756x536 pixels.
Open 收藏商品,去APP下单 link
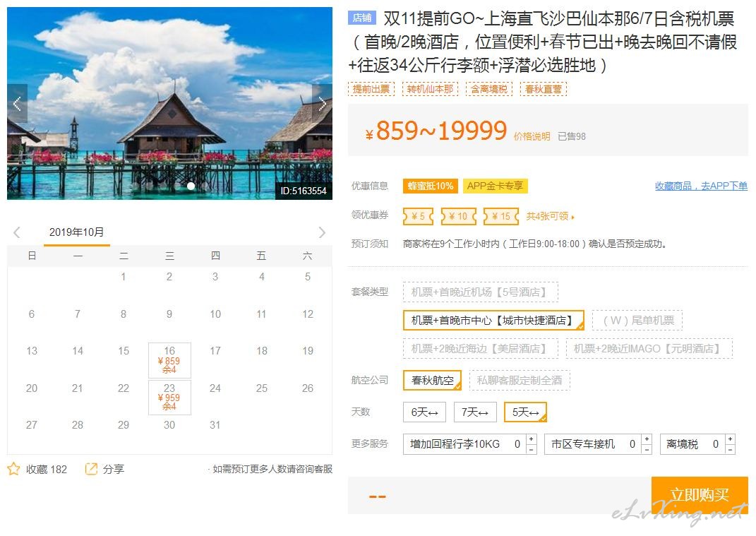(x=701, y=186)
